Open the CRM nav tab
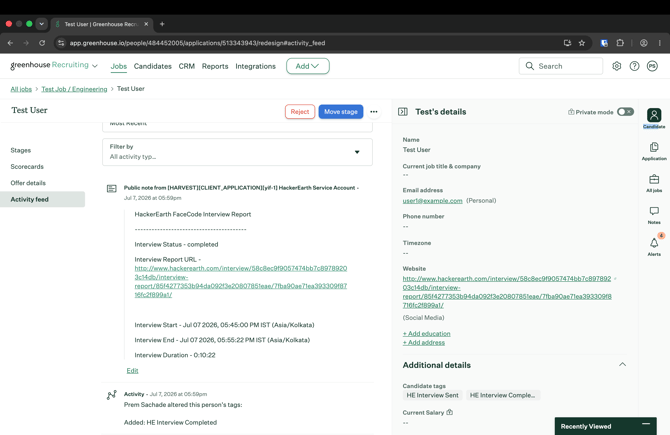 coord(187,66)
